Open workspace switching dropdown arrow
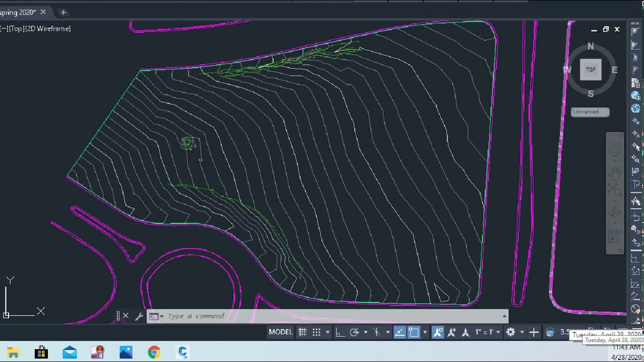 [522, 332]
